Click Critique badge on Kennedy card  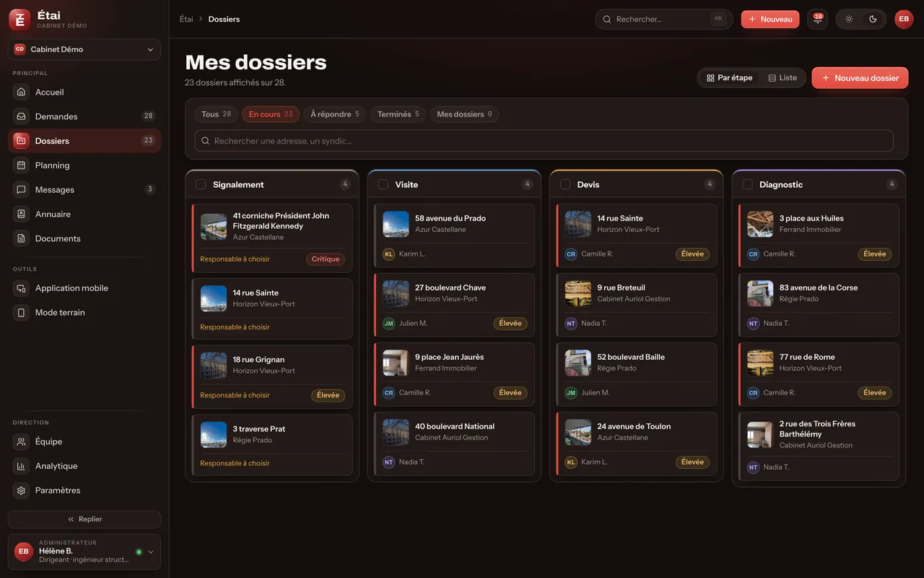coord(326,259)
